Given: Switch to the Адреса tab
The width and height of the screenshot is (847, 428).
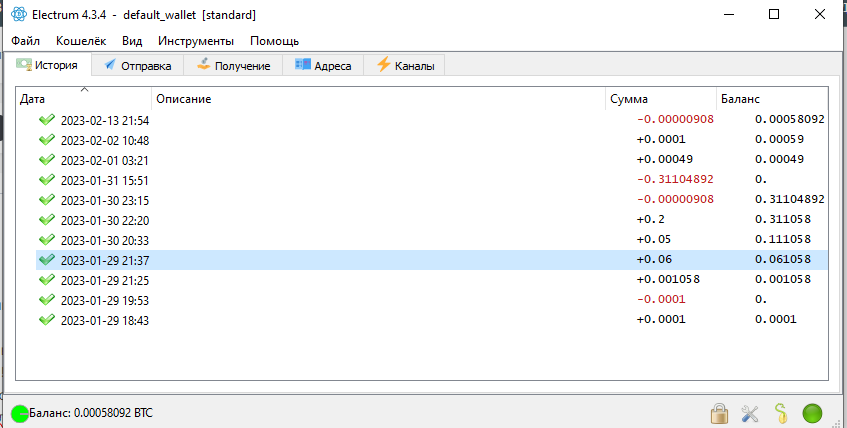Looking at the screenshot, I should (x=322, y=65).
